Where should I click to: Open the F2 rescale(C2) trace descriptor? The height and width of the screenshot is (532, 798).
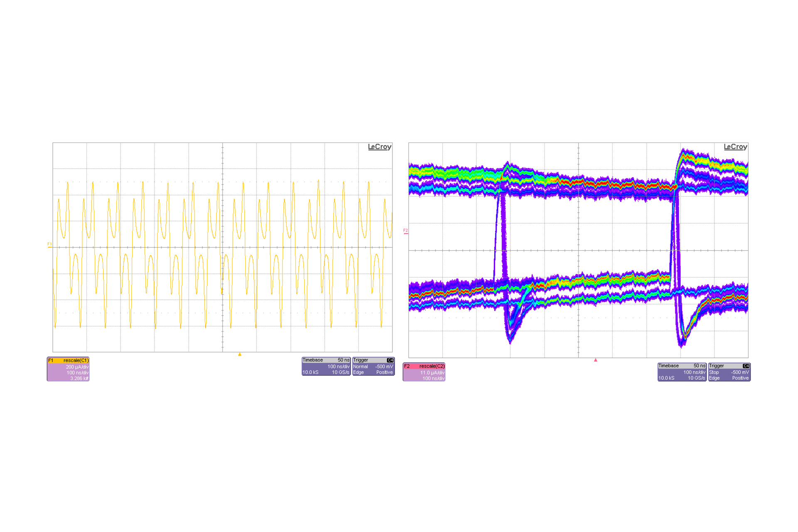click(x=424, y=366)
